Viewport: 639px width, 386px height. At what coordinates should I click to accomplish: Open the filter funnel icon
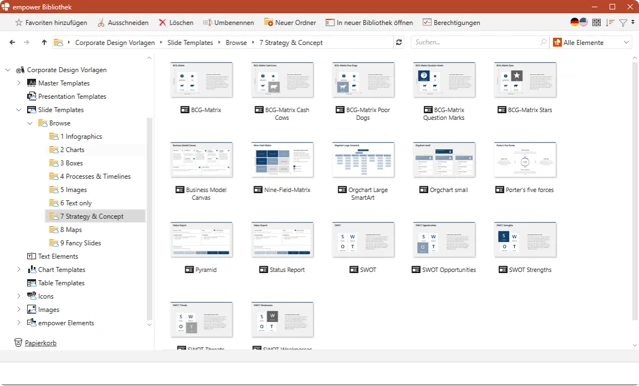[623, 23]
